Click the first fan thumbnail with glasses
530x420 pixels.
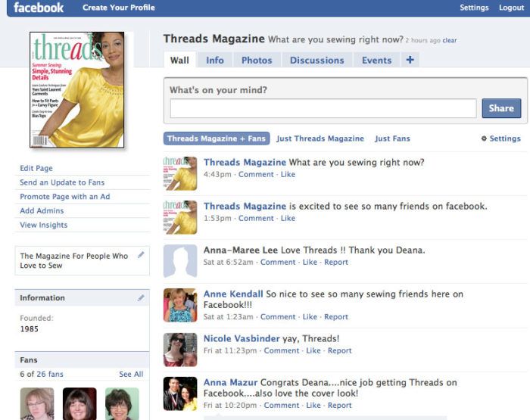coord(37,404)
